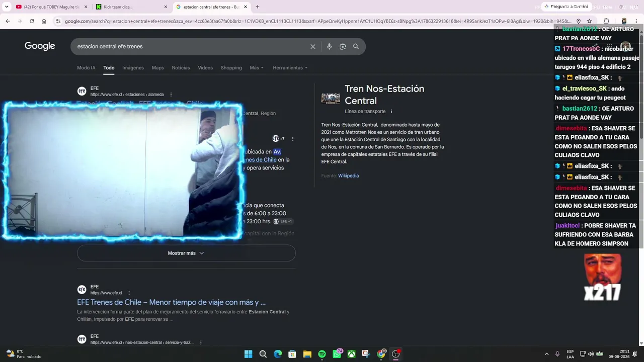Open the Imágenes results tab
The image size is (644, 362).
[133, 68]
